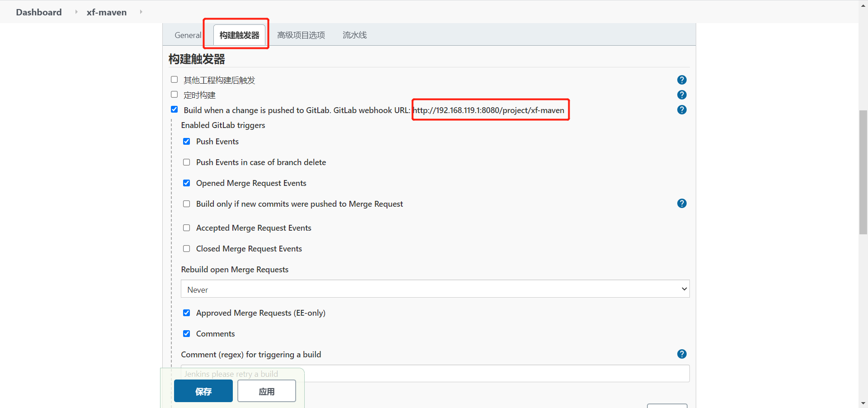Open the General configuration tab
868x408 pixels.
click(x=188, y=35)
